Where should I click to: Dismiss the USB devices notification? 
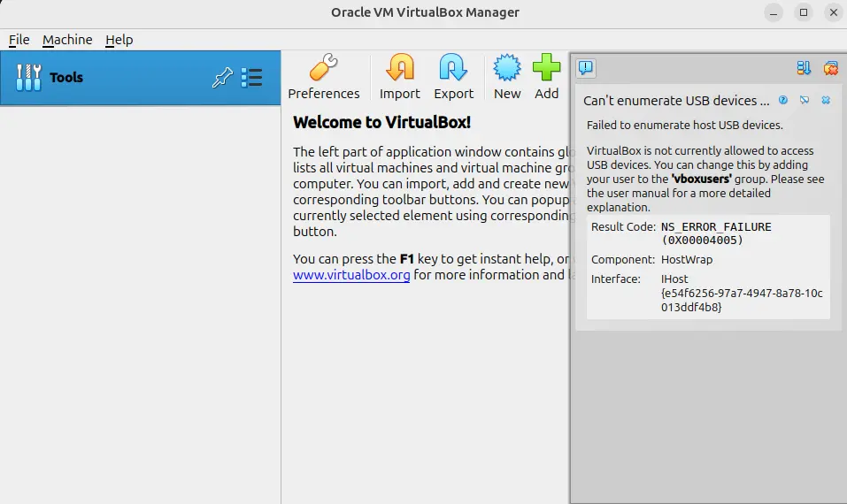click(826, 100)
